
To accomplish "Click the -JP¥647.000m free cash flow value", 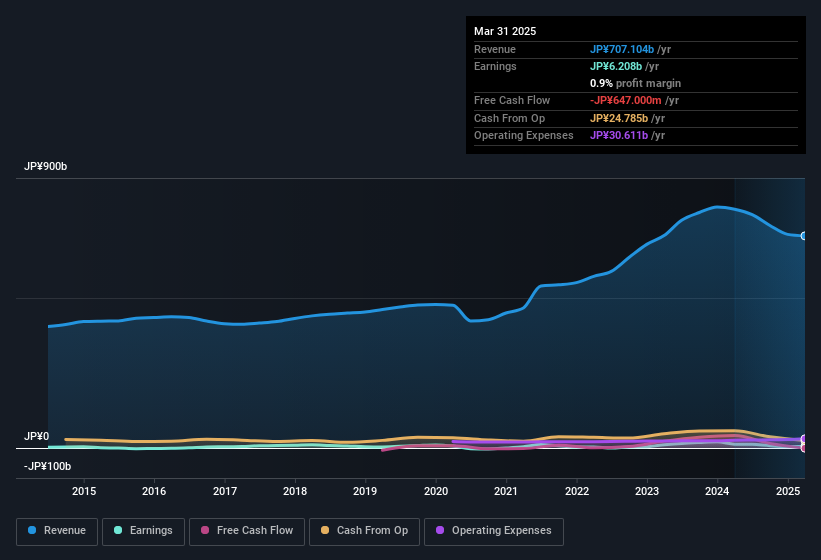I will [x=626, y=100].
